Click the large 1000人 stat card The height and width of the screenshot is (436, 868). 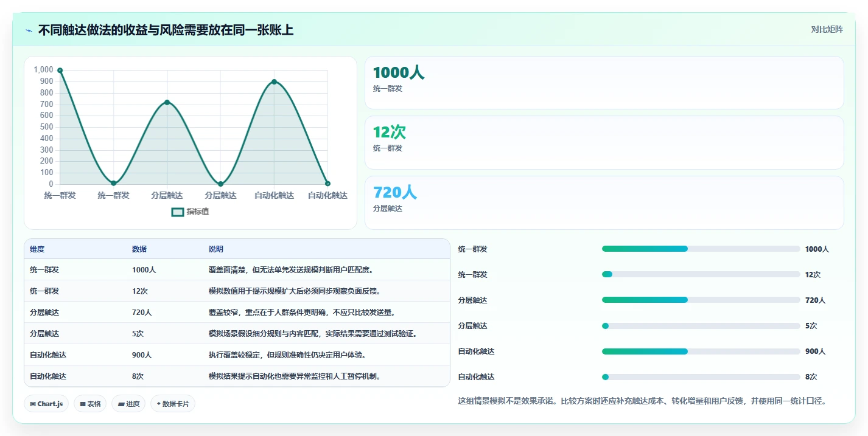point(604,83)
